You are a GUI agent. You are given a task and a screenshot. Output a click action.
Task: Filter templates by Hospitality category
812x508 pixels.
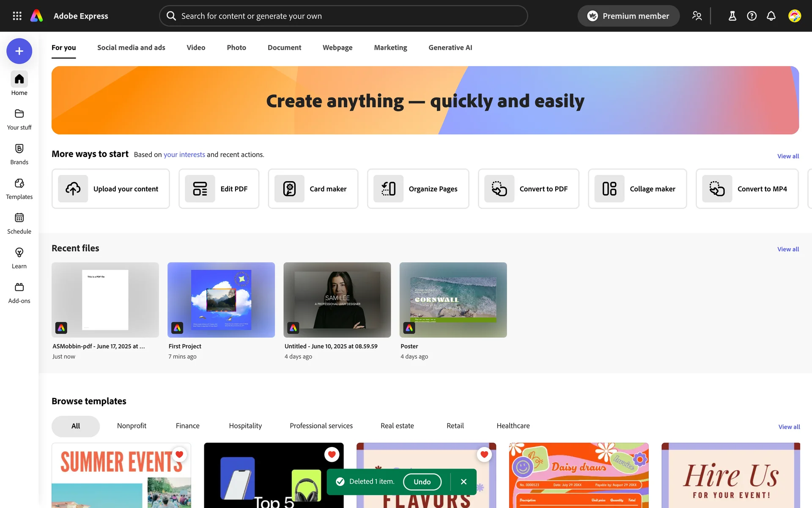245,426
